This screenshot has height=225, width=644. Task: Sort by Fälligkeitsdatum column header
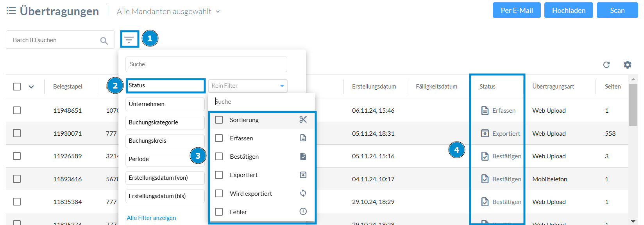(x=436, y=87)
